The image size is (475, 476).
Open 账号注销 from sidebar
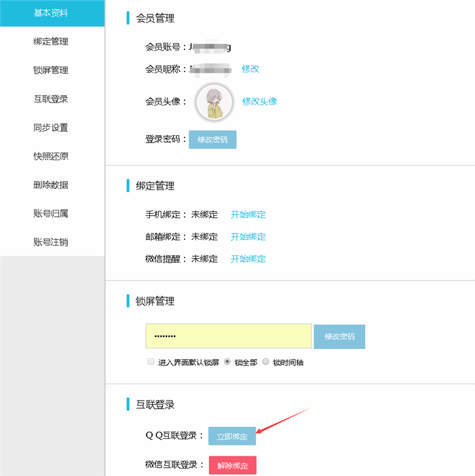pyautogui.click(x=51, y=242)
